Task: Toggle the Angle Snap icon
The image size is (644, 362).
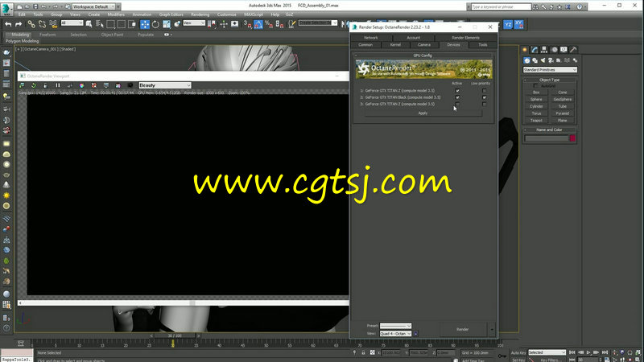Action: (x=258, y=24)
